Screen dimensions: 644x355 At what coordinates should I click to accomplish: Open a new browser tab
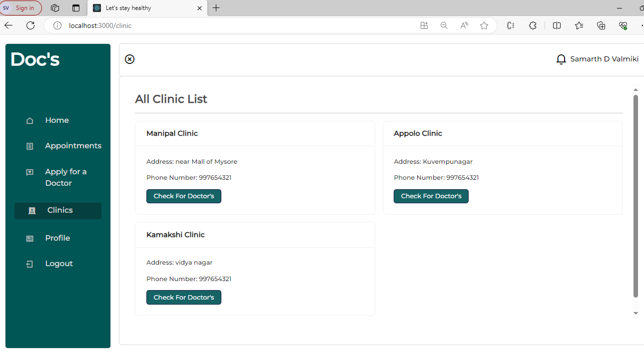tap(216, 8)
